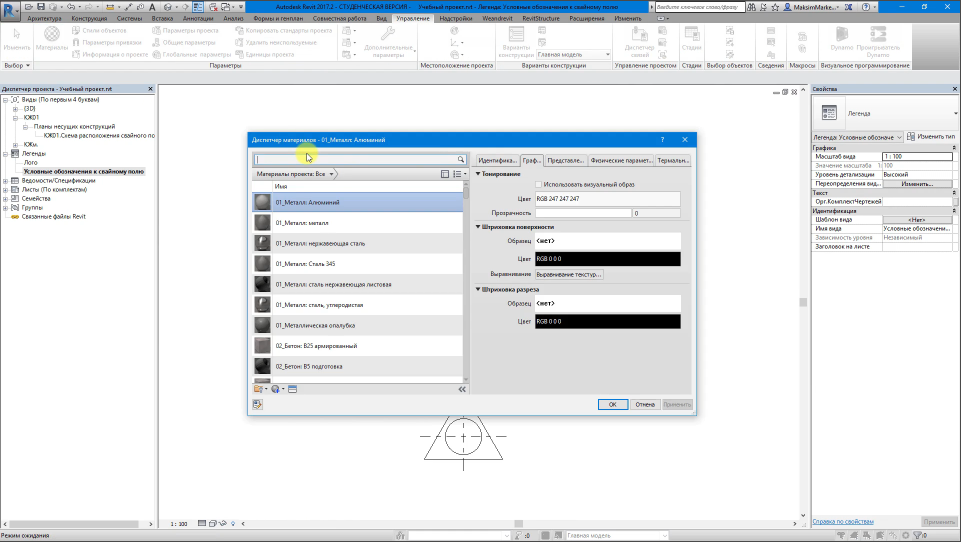Click the Open icon in quick access toolbar
Screen dimensions: 961x542
[28, 7]
